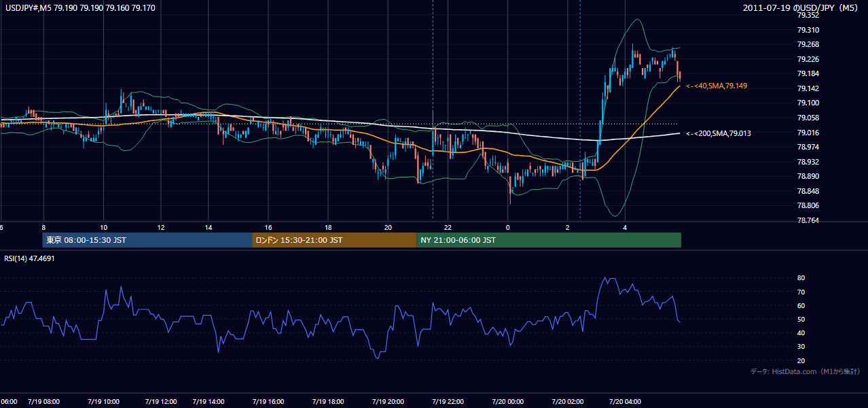This screenshot has width=868, height=408.
Task: Click the 78.890 price axis label
Action: pyautogui.click(x=809, y=176)
